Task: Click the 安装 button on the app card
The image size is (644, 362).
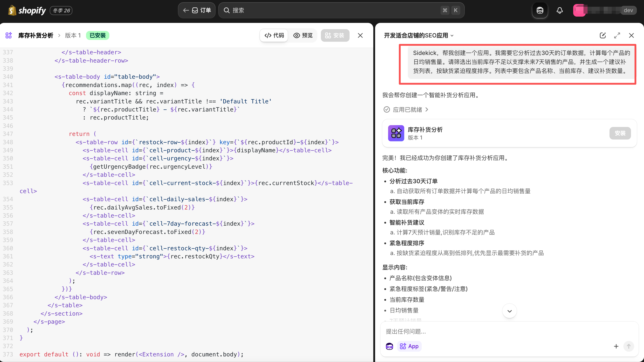Action: point(620,133)
